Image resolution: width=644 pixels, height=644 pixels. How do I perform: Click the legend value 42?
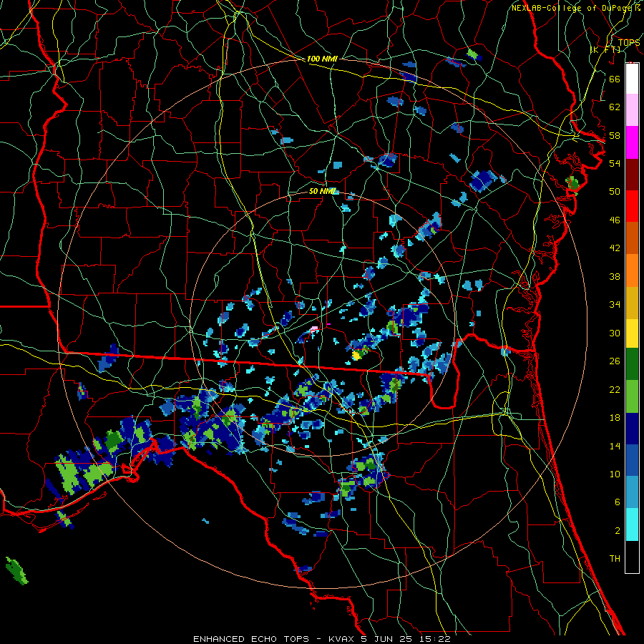[615, 248]
